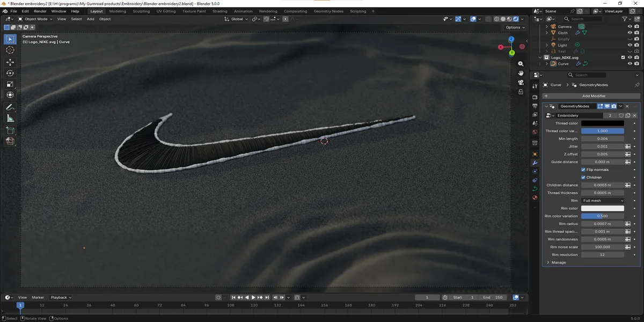Open the Render menu in the top bar

click(40, 11)
